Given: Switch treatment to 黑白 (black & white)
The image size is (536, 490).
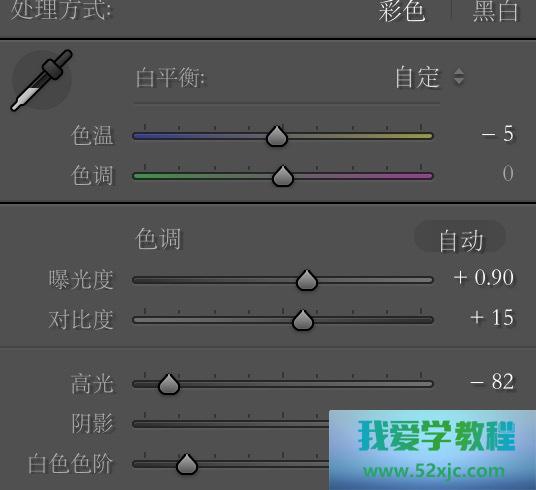Looking at the screenshot, I should tap(496, 10).
